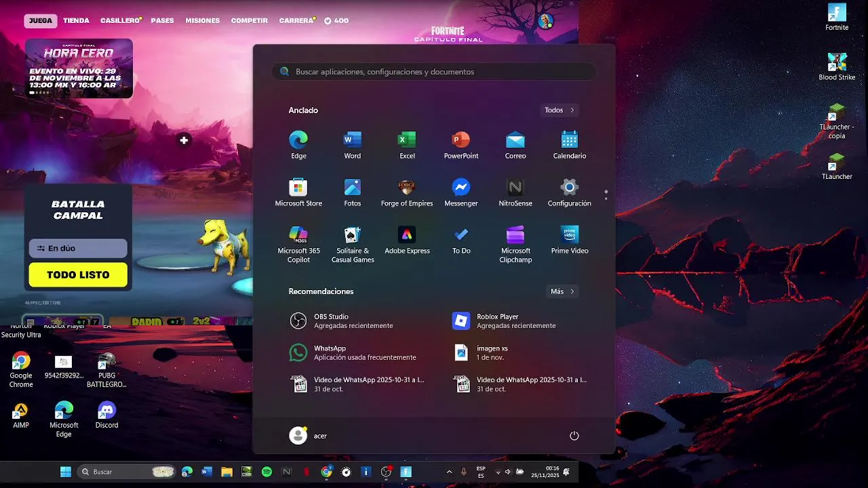
Task: Launch Microsoft Clipchamp
Action: point(515,245)
